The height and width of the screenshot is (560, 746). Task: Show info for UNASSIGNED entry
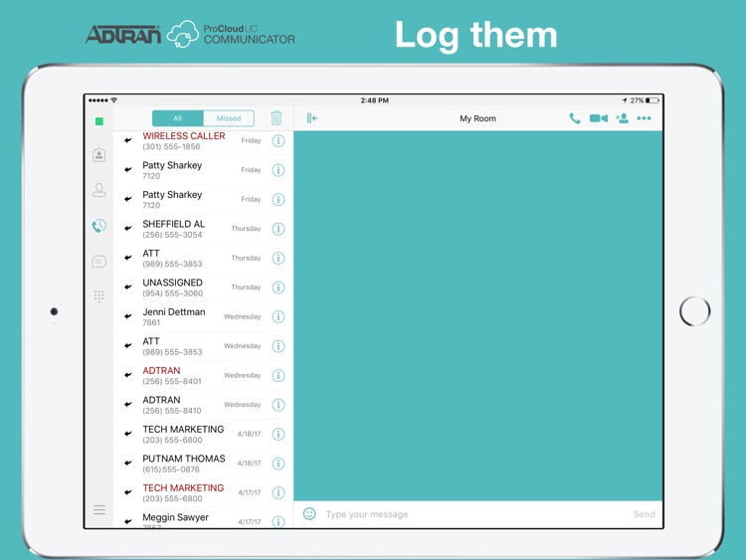point(279,287)
